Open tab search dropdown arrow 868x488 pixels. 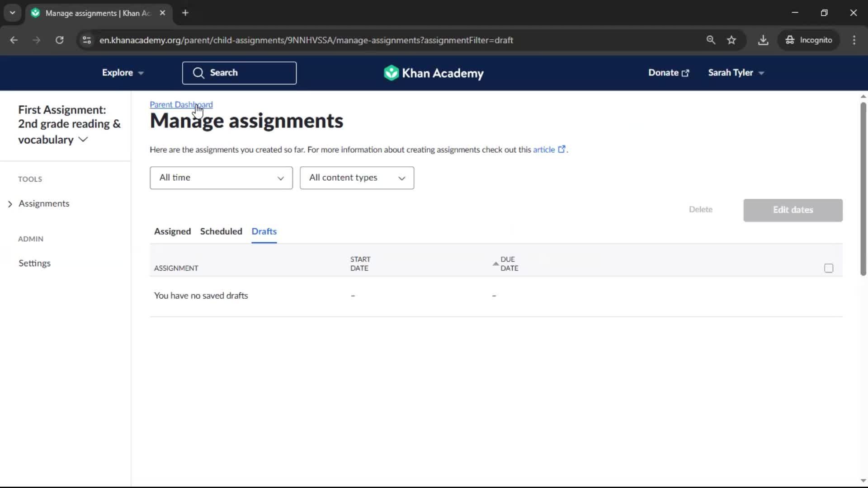(12, 13)
